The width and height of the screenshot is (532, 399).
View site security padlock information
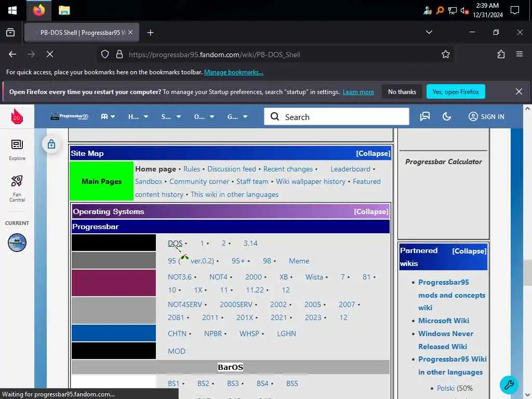click(119, 54)
